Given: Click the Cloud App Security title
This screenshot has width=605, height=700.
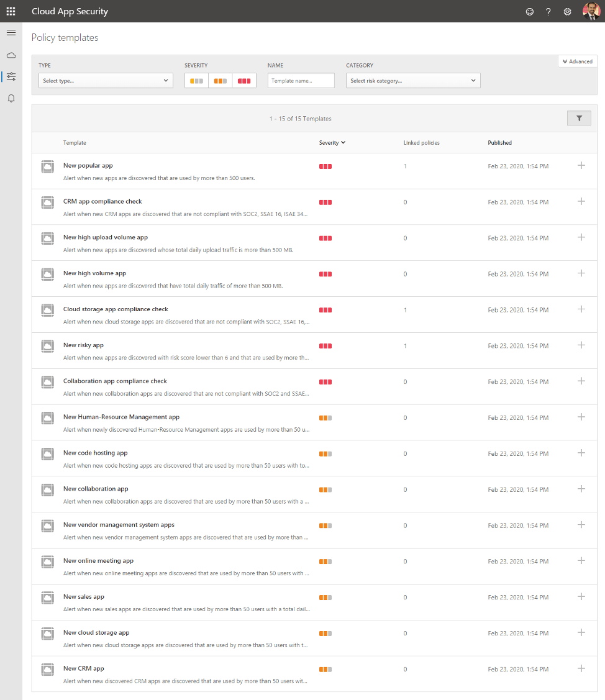Looking at the screenshot, I should [x=70, y=12].
